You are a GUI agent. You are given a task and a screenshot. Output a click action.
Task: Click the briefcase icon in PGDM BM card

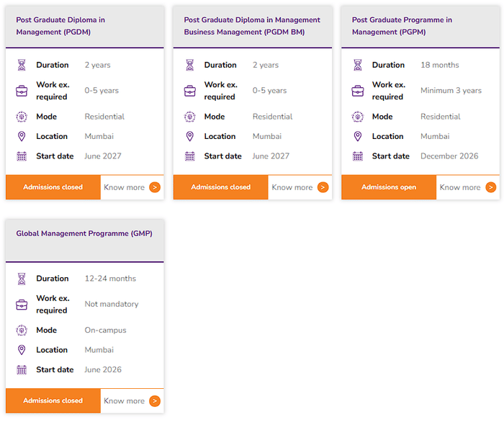(x=189, y=91)
